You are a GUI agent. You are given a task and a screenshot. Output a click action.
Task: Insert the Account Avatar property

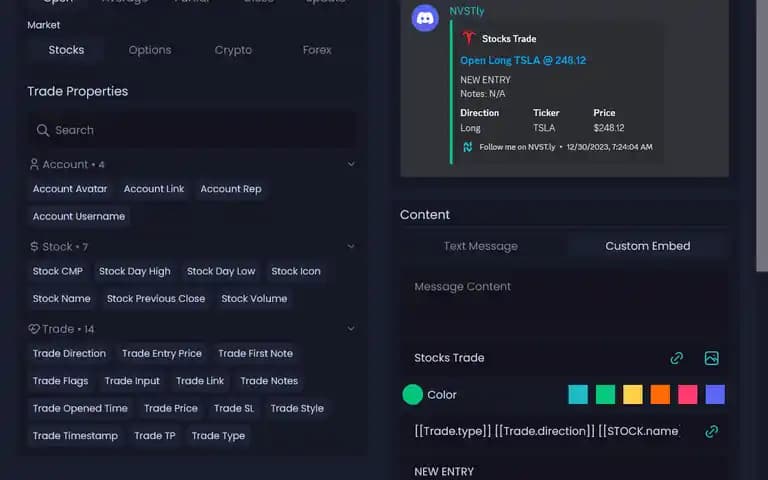click(x=70, y=189)
